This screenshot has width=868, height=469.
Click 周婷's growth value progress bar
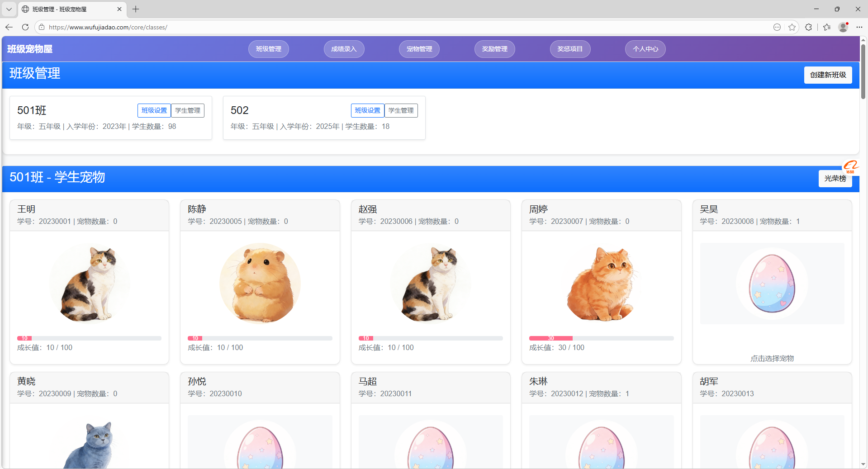[x=601, y=338]
